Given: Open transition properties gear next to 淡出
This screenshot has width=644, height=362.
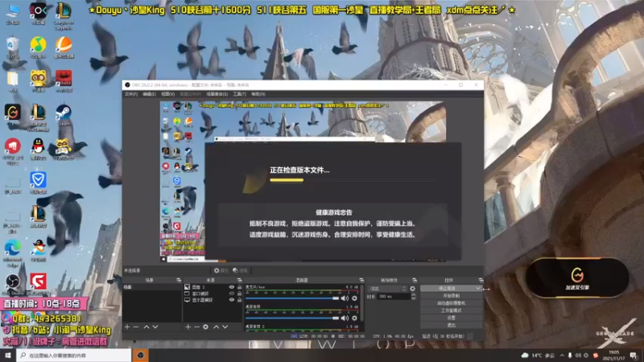Looking at the screenshot, I should click(412, 289).
